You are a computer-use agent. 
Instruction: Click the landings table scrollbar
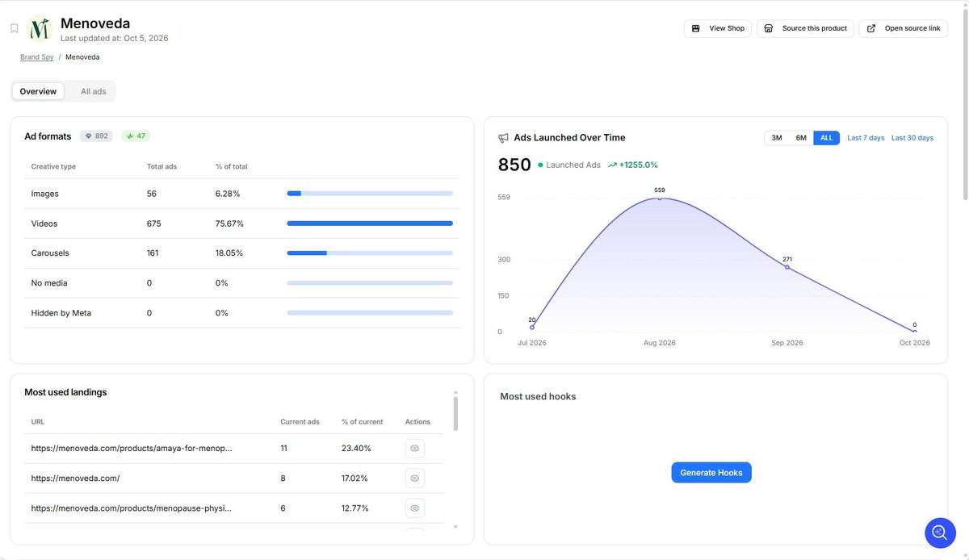pyautogui.click(x=455, y=413)
